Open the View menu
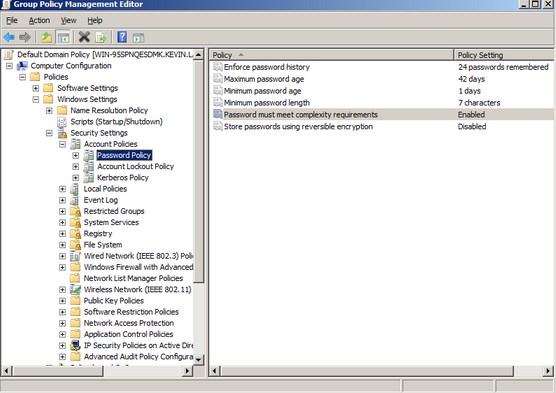This screenshot has height=393, width=556. point(68,21)
